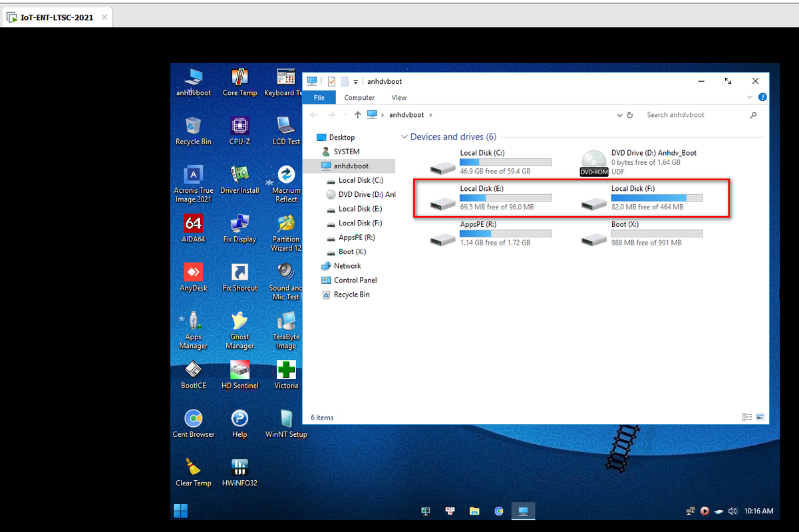The image size is (799, 532).
Task: Open File Explorer folder icon on taskbar
Action: click(474, 511)
